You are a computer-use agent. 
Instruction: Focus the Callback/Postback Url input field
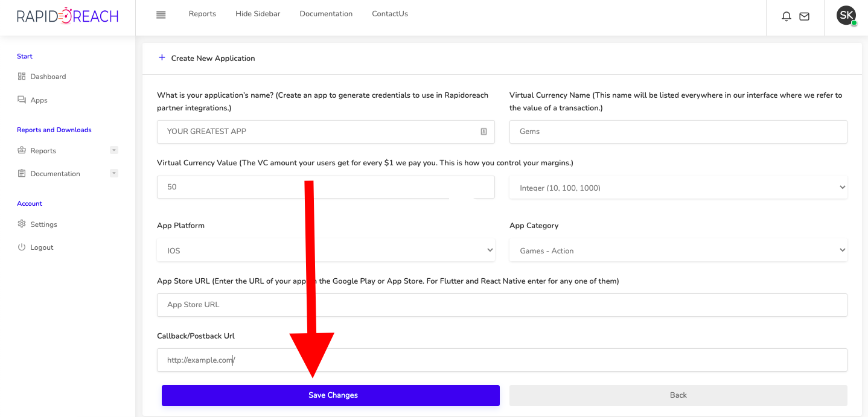point(502,360)
